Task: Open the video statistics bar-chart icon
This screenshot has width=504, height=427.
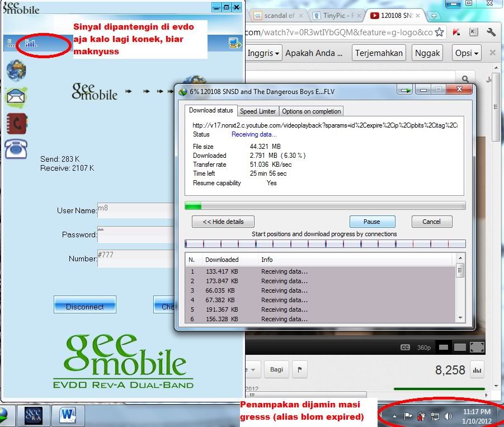Action: (x=477, y=370)
